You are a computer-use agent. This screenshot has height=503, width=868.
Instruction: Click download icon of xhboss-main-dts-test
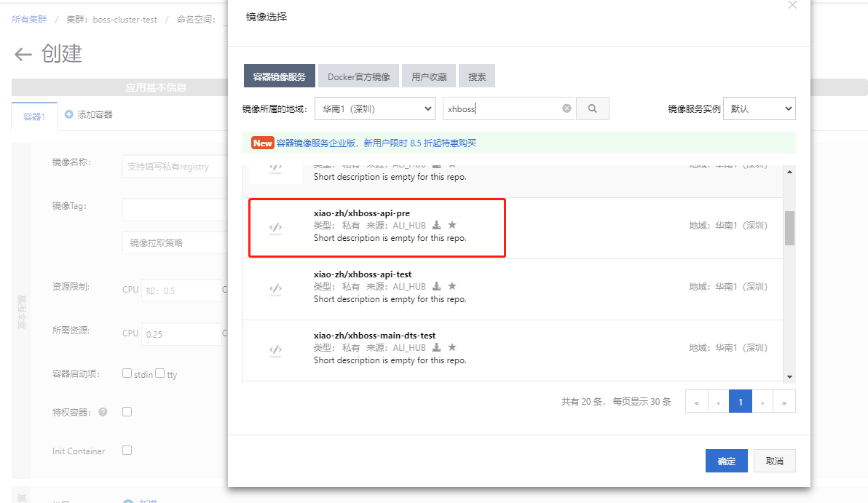[436, 347]
